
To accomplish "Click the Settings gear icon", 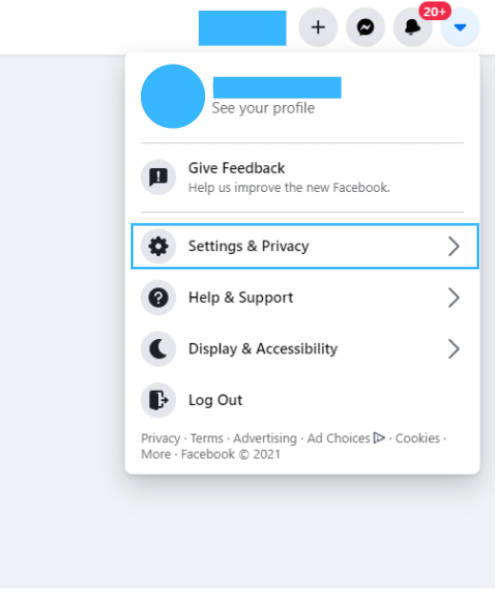I will tap(159, 247).
